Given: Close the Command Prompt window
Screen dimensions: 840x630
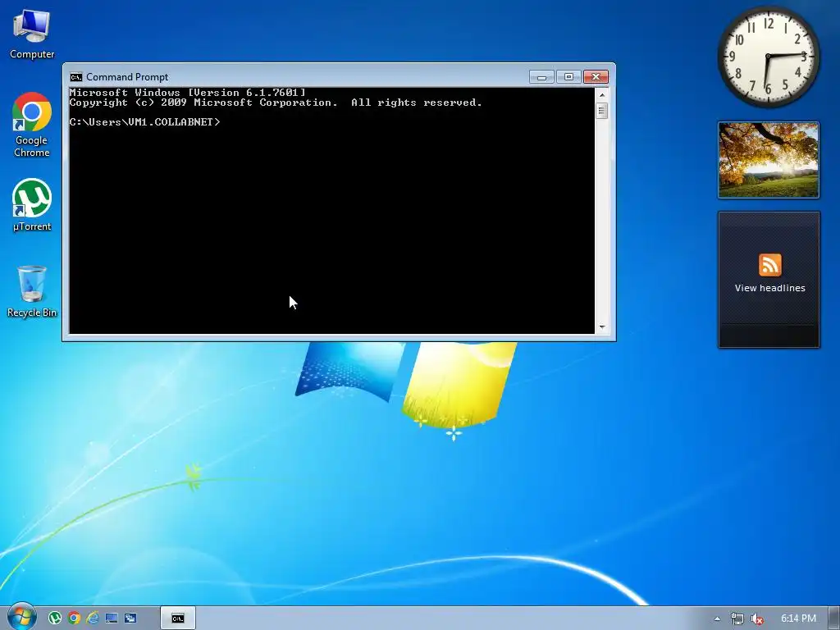Looking at the screenshot, I should coord(596,77).
